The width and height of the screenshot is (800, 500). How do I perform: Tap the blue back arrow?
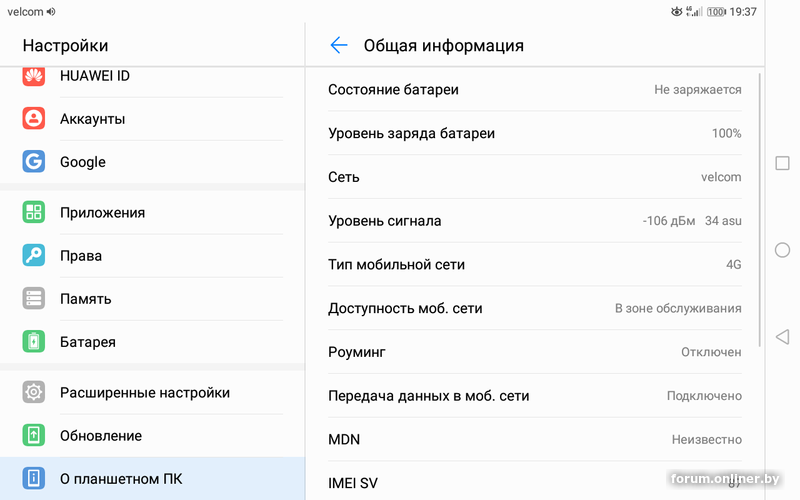(x=339, y=45)
